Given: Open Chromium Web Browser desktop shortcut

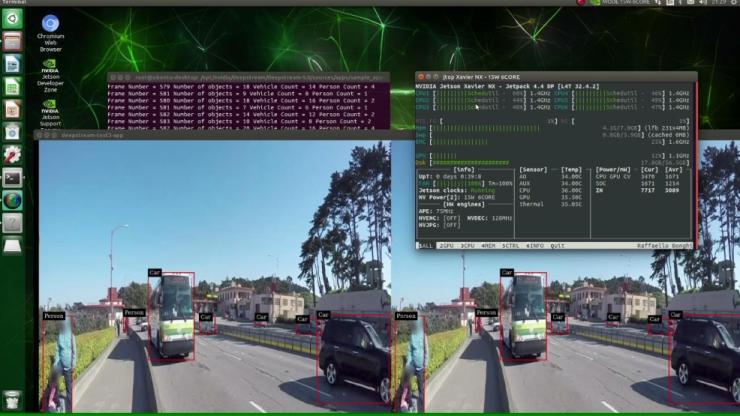Looking at the screenshot, I should [50, 33].
